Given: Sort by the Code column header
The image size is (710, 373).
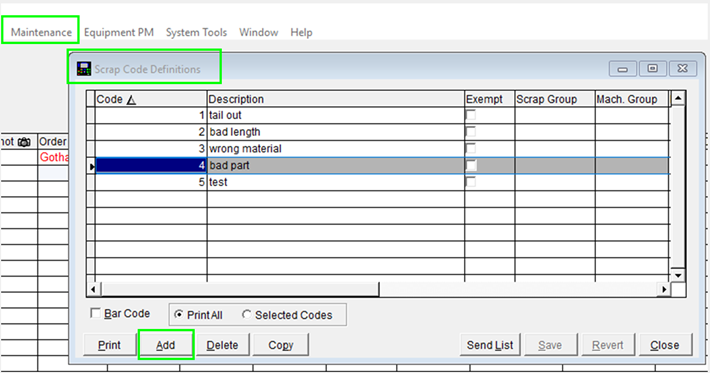Looking at the screenshot, I should (151, 99).
